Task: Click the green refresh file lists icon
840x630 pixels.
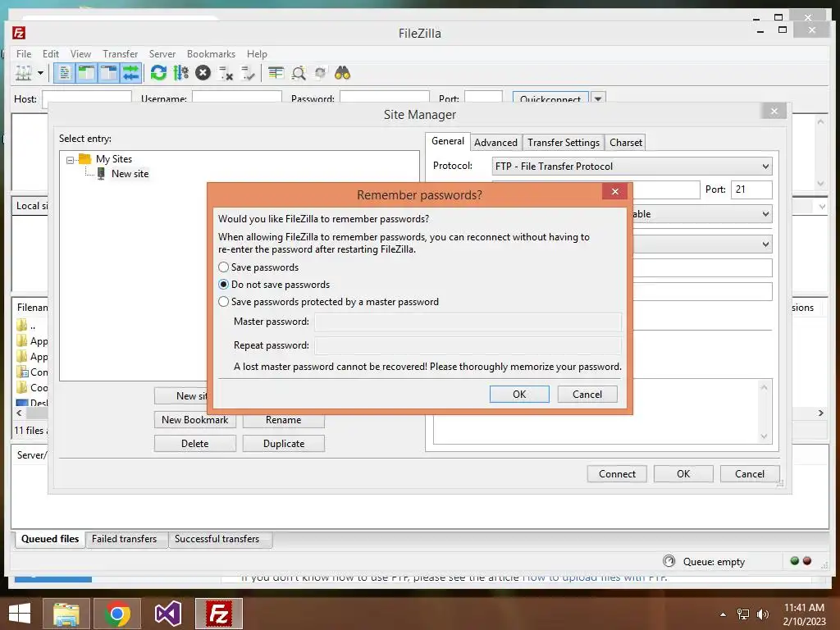Action: pos(158,73)
